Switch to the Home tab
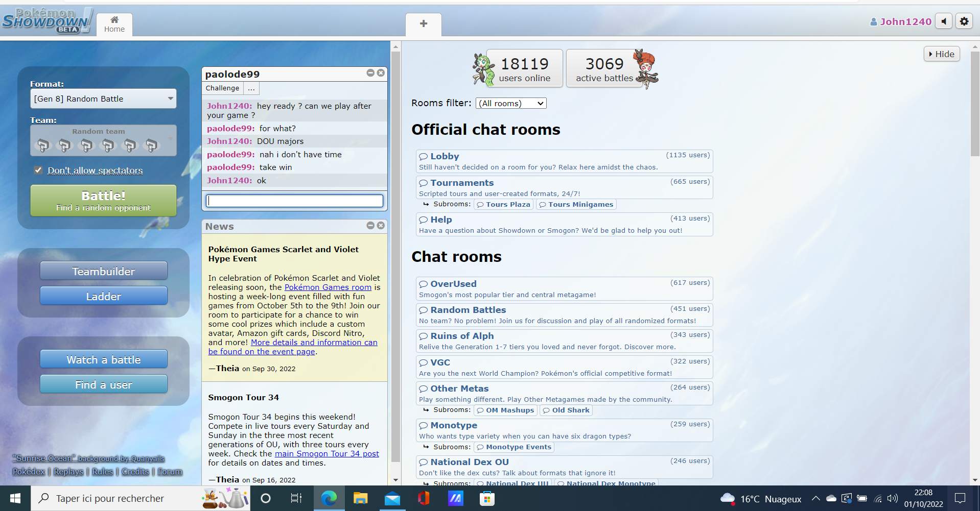The height and width of the screenshot is (511, 980). pos(114,25)
